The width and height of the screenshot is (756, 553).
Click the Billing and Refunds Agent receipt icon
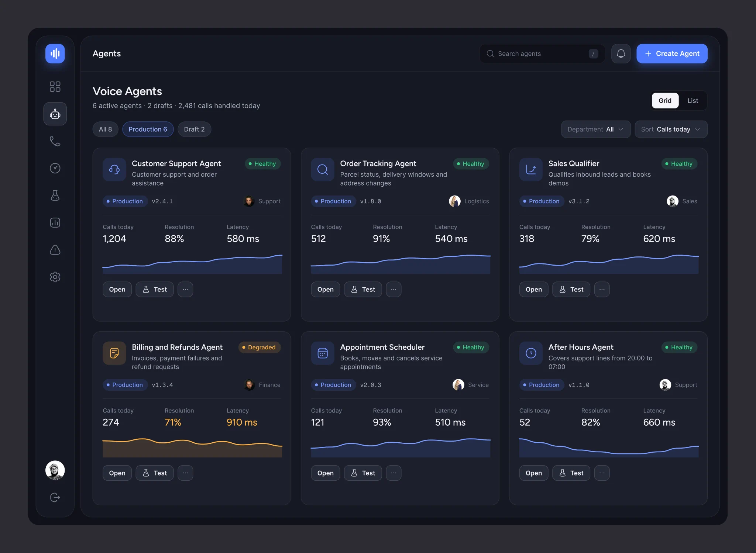click(x=114, y=353)
